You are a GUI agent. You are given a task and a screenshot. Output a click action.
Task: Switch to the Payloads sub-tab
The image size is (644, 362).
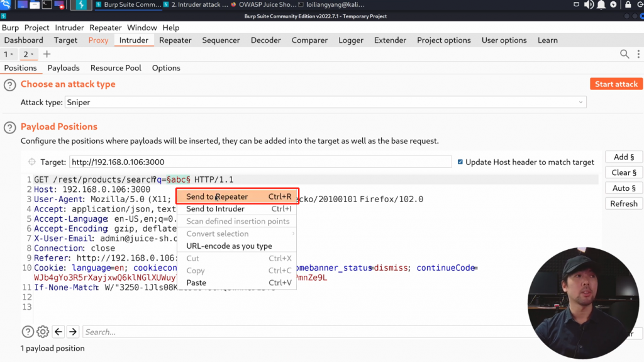point(64,68)
